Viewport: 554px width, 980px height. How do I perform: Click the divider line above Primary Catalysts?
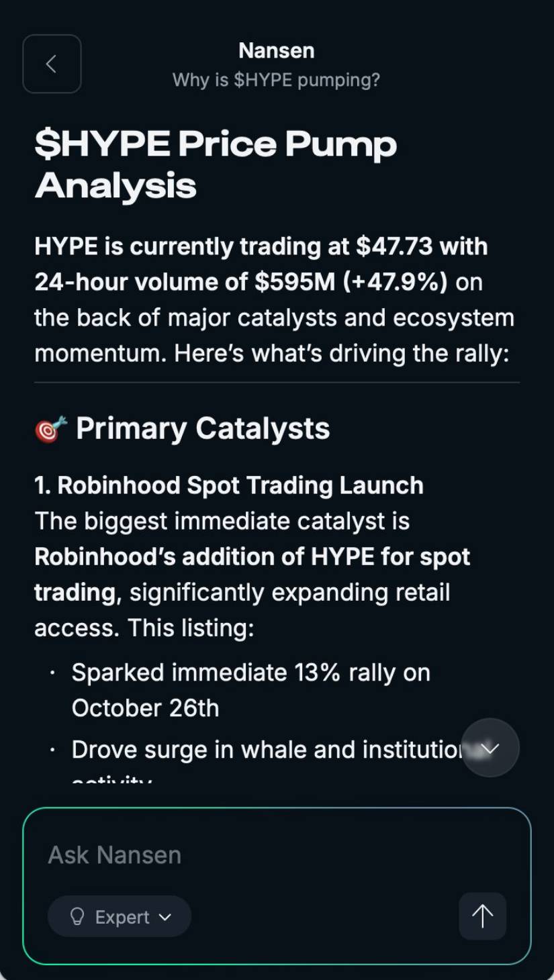(277, 383)
